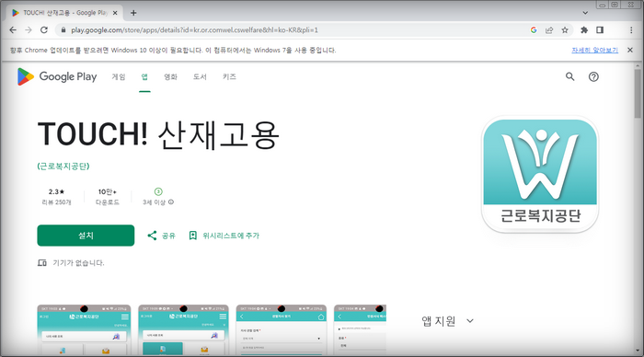Open Google Play search
This screenshot has height=357, width=644.
click(x=570, y=76)
